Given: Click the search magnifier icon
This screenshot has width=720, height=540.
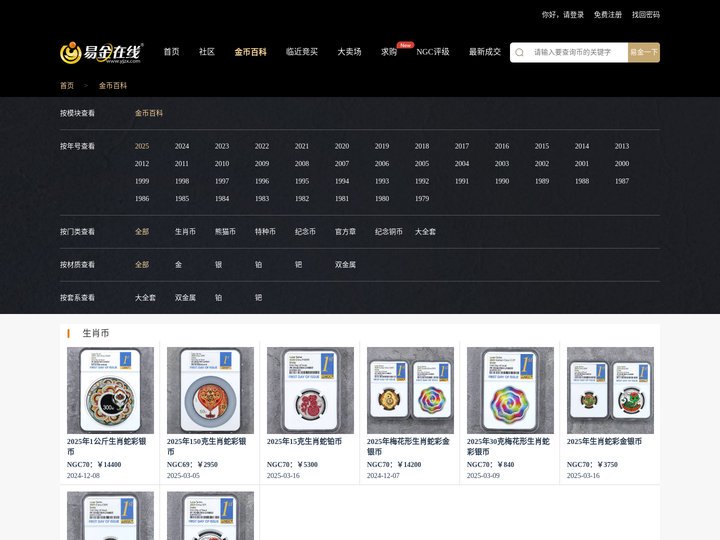Looking at the screenshot, I should coord(519,52).
